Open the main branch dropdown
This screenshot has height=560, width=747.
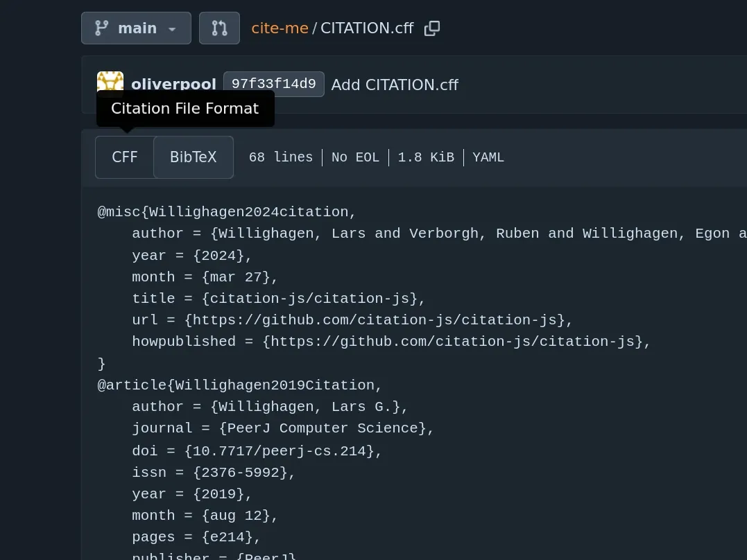point(136,28)
